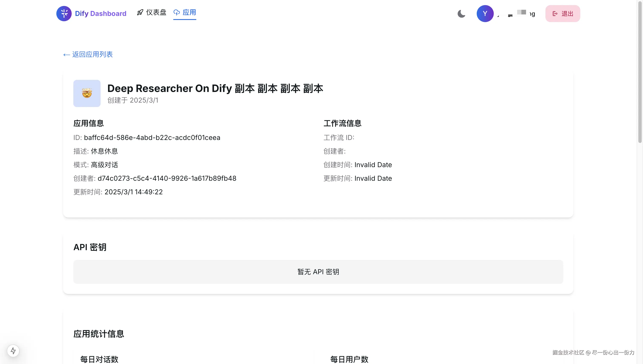The width and height of the screenshot is (643, 364).
Task: Click the lightning bolt icon at bottom-left
Action: click(13, 350)
